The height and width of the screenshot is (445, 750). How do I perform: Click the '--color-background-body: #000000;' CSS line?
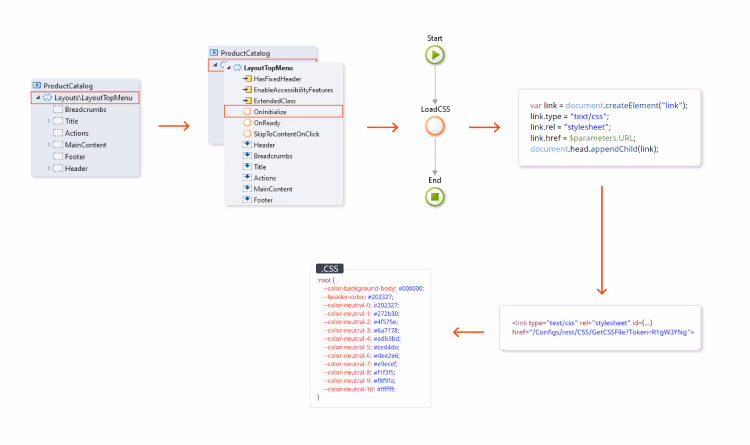pyautogui.click(x=374, y=289)
